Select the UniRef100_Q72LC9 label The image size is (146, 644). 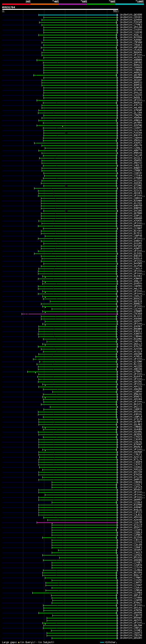click(131, 525)
